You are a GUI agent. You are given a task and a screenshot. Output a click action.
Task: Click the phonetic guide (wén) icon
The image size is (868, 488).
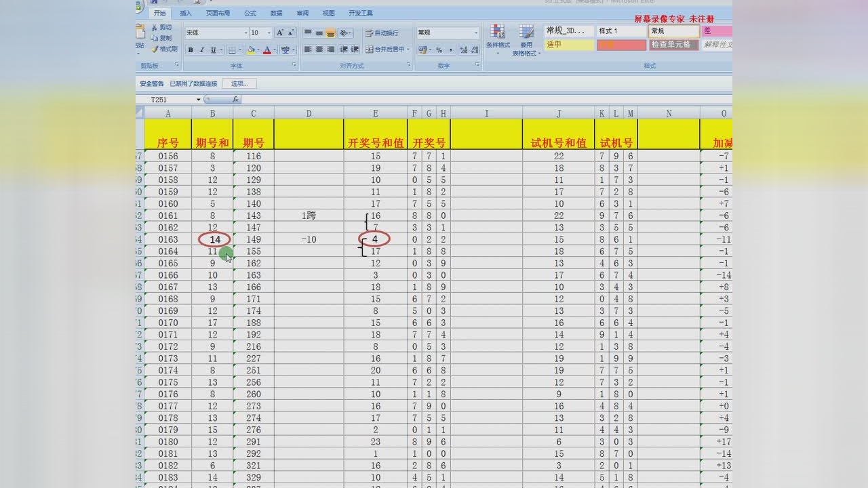[x=285, y=49]
